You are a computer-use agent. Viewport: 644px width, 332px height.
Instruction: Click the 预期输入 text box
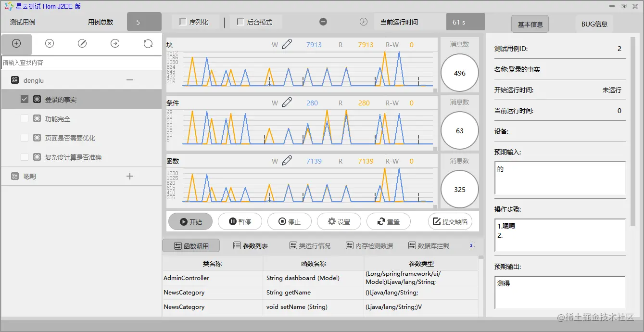(560, 178)
